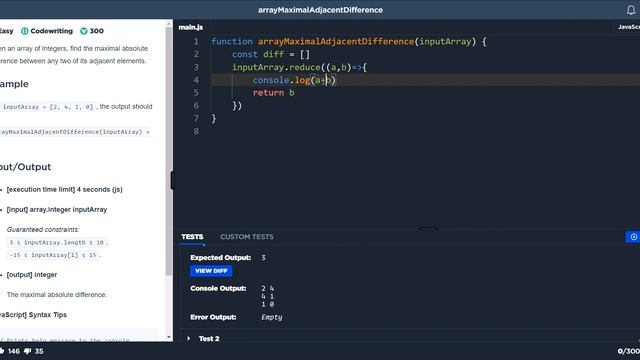
Task: Click the scroll-down arrow of the description panel
Action: [x=169, y=337]
